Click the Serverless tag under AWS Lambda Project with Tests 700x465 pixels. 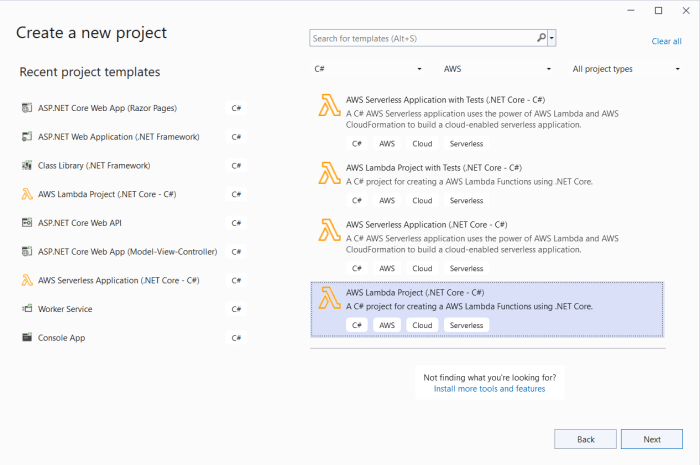[x=466, y=200]
